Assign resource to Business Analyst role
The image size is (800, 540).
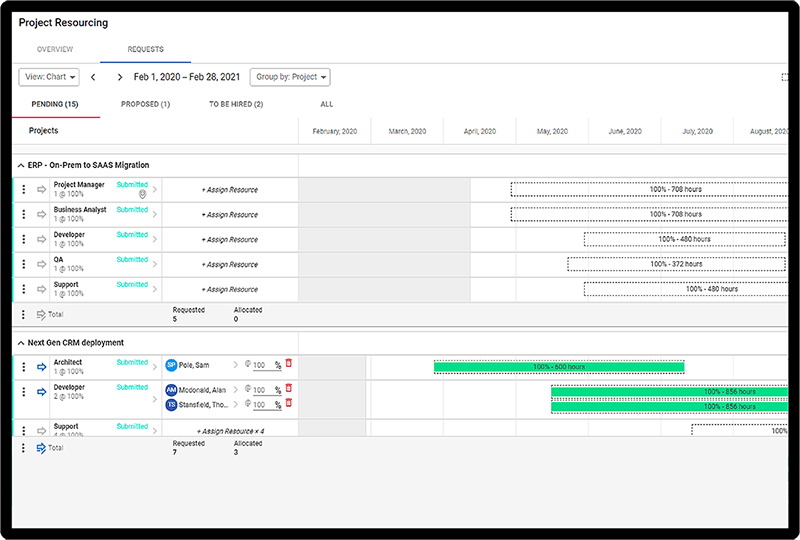click(230, 215)
